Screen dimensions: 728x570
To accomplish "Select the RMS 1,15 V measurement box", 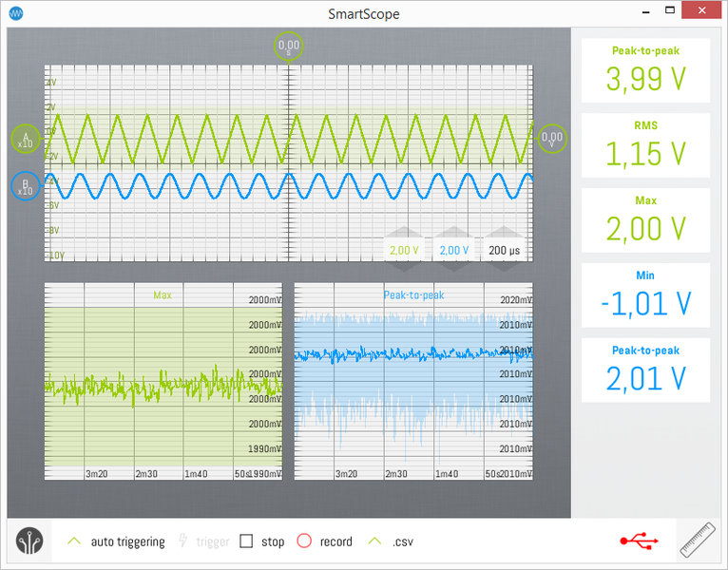I will (645, 145).
